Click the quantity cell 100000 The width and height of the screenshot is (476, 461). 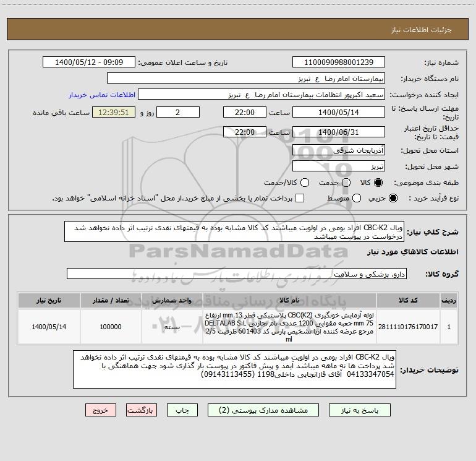pos(111,327)
